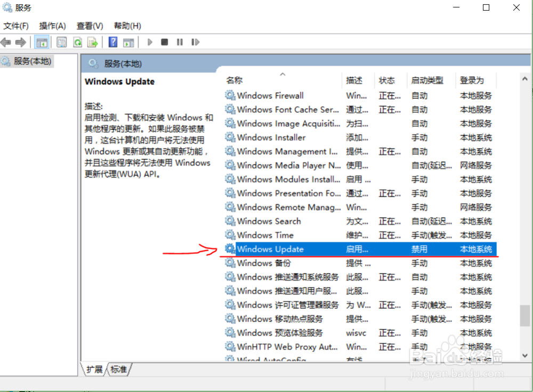Screen dimensions: 533x392
Task: Select the Windows Image Acquisition row
Action: (x=360, y=124)
